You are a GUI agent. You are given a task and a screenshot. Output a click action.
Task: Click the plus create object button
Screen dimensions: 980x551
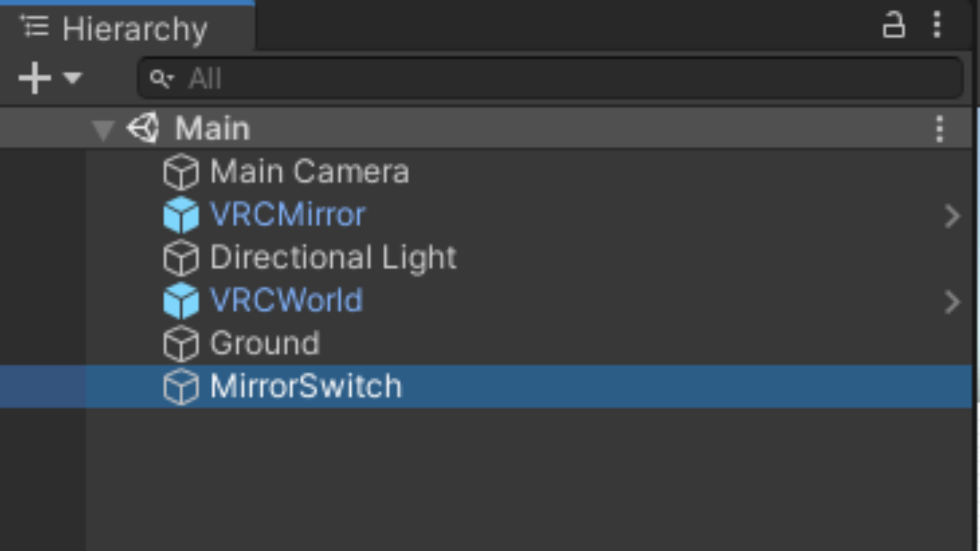click(x=34, y=78)
